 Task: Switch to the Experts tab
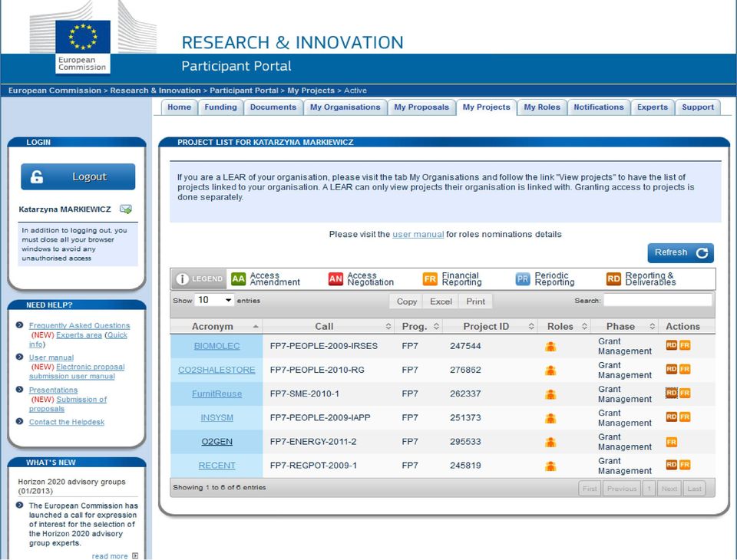(652, 107)
